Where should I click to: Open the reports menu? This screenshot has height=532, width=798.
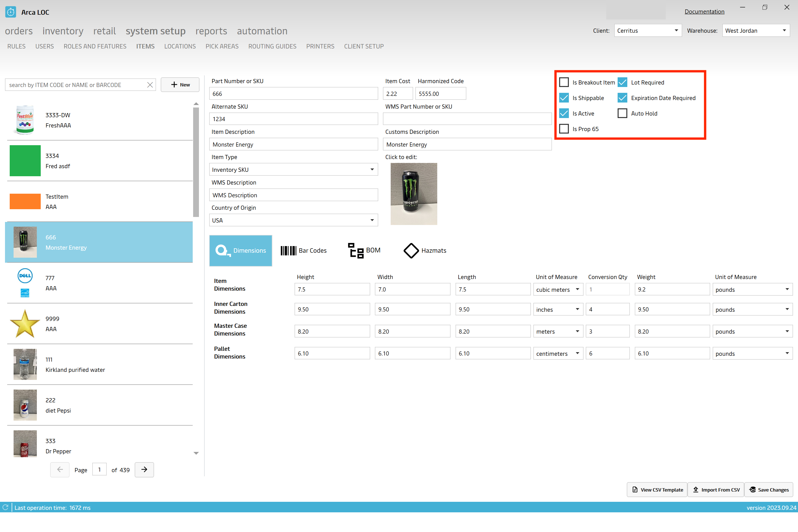coord(211,31)
